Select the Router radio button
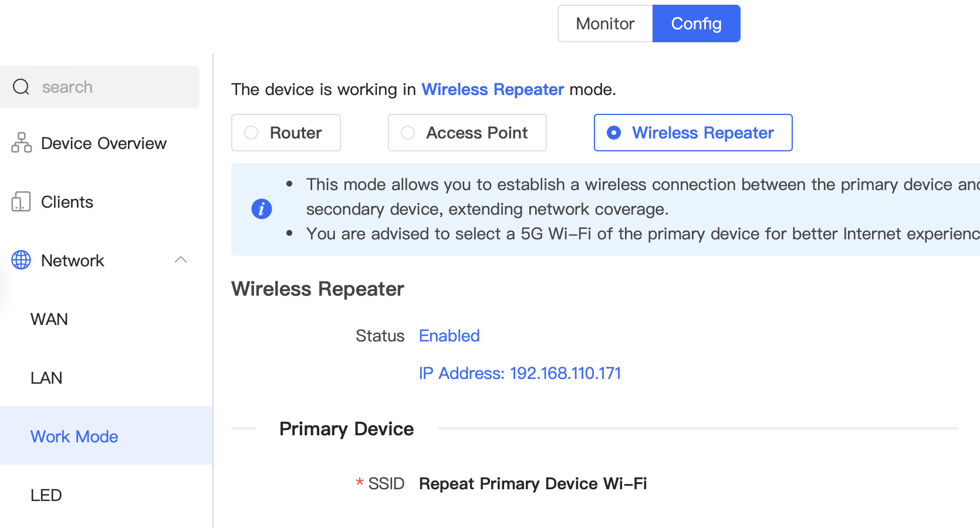The image size is (980, 528). coord(251,133)
